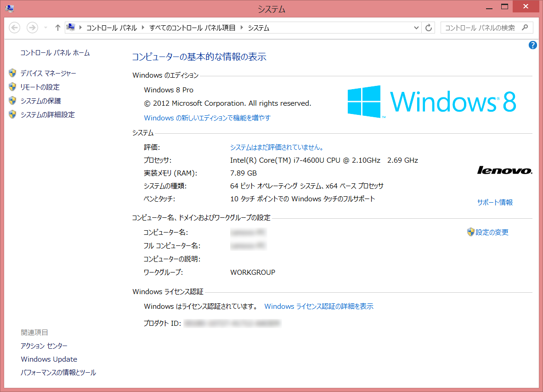Open コントロール パネル ホーム
The image size is (543, 392).
coord(55,53)
